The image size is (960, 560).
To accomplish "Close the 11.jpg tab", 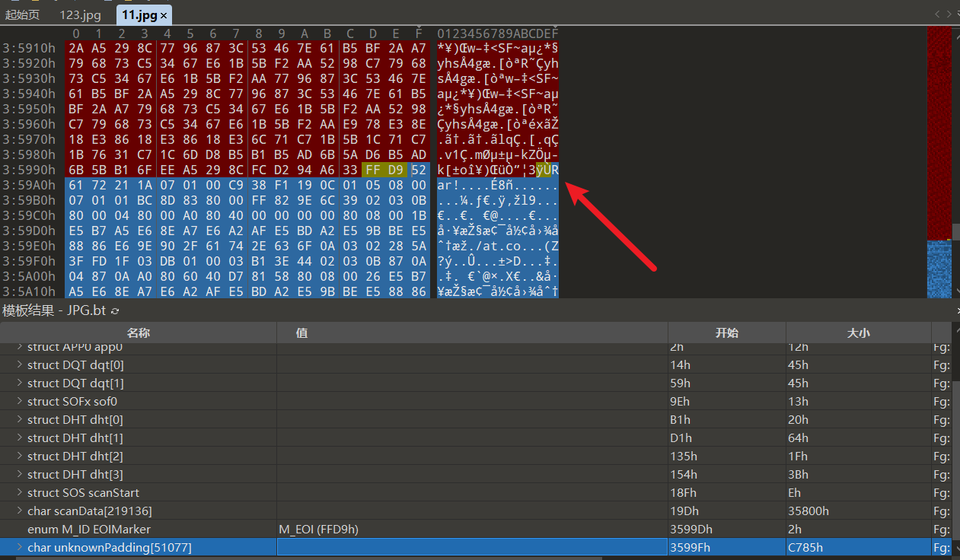I will click(165, 14).
